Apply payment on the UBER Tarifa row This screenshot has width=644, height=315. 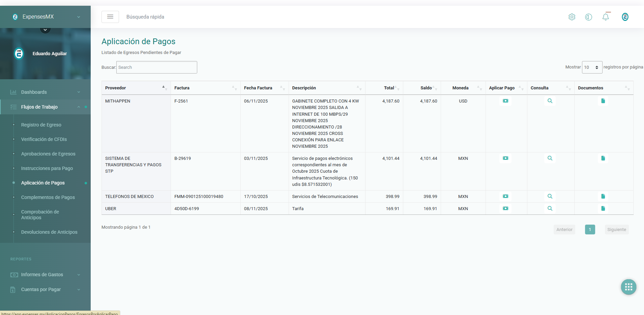(x=505, y=208)
